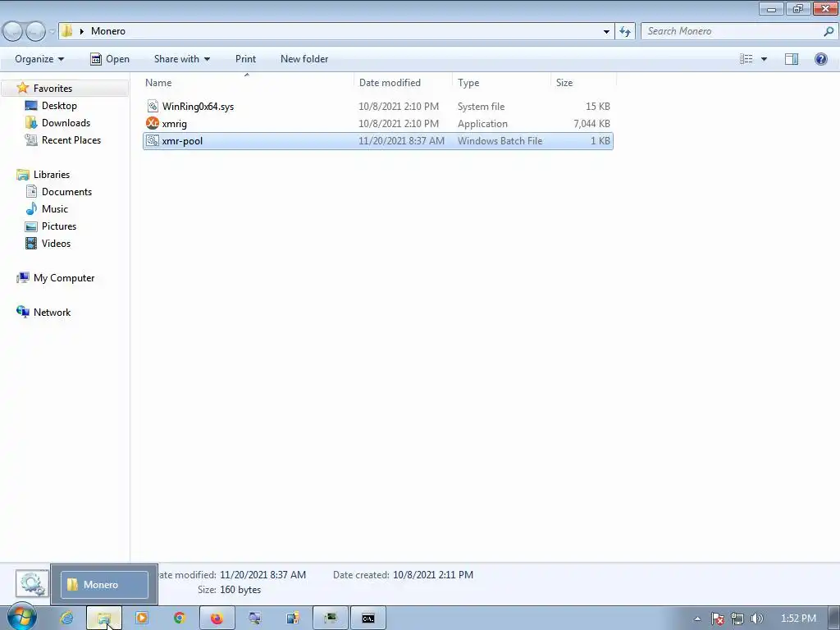This screenshot has width=840, height=630.
Task: Open the address bar history dropdown
Action: (606, 32)
